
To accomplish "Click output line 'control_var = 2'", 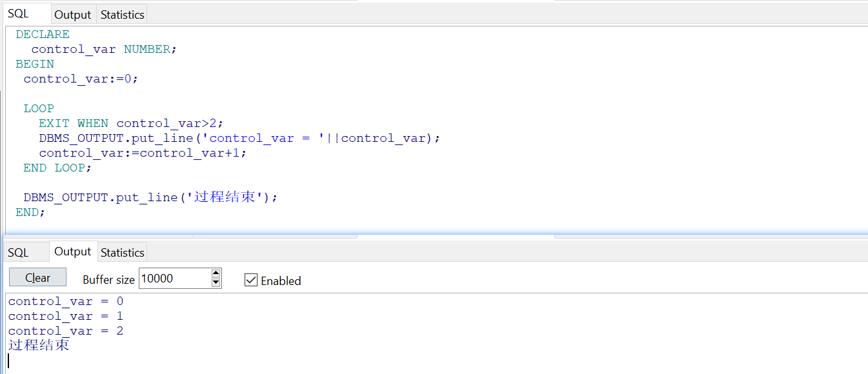I will (x=66, y=331).
